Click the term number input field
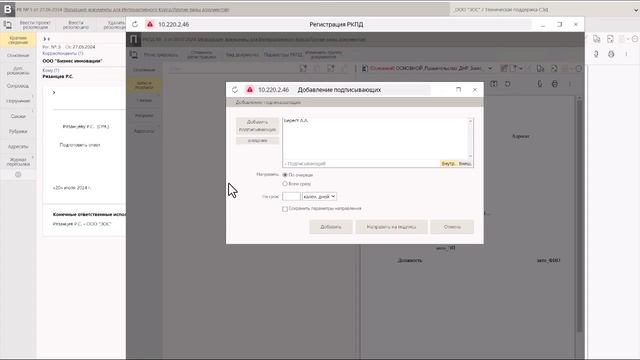This screenshot has width=640, height=360. tap(291, 196)
